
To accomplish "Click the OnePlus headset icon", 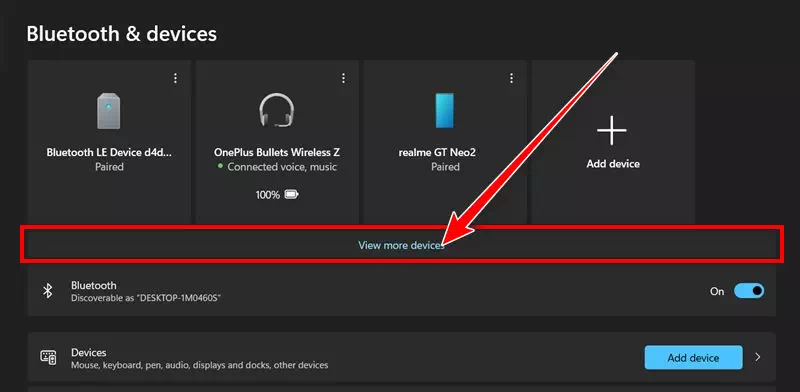I will 277,110.
